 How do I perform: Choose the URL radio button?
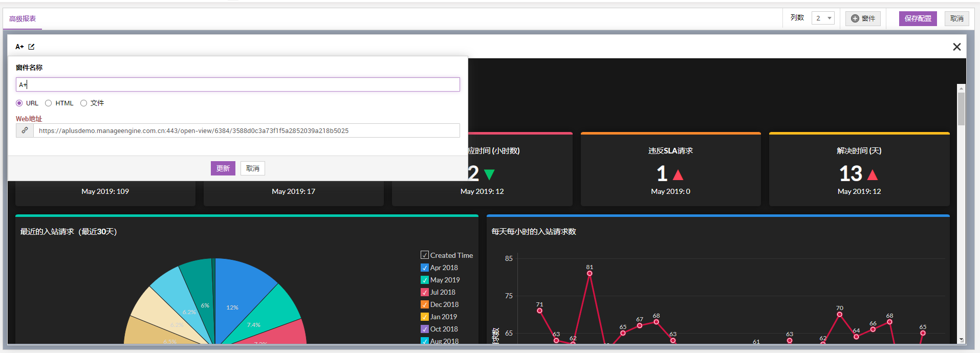point(19,103)
